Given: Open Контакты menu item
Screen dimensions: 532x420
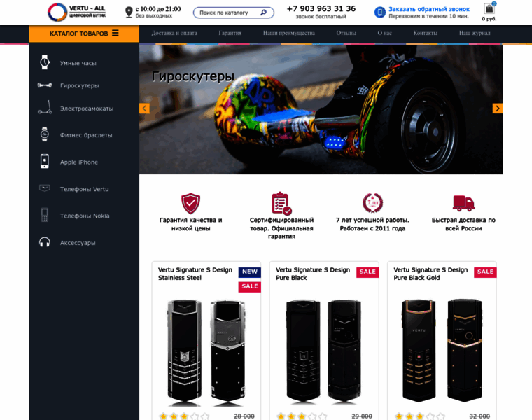Looking at the screenshot, I should pos(426,33).
